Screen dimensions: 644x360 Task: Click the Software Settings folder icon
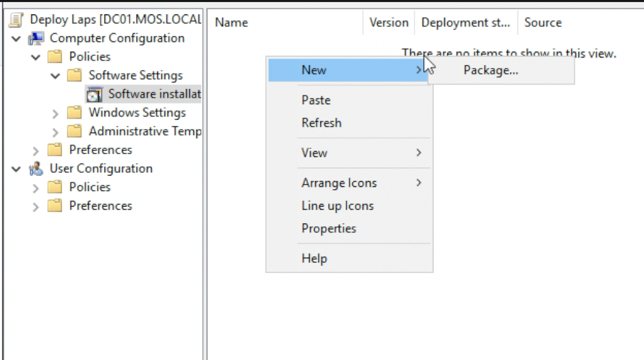tap(75, 76)
